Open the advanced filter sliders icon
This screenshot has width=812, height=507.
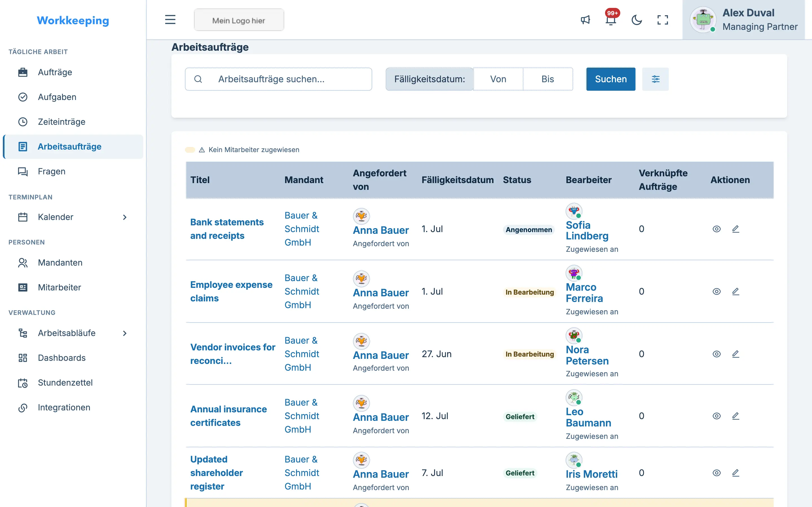[655, 79]
